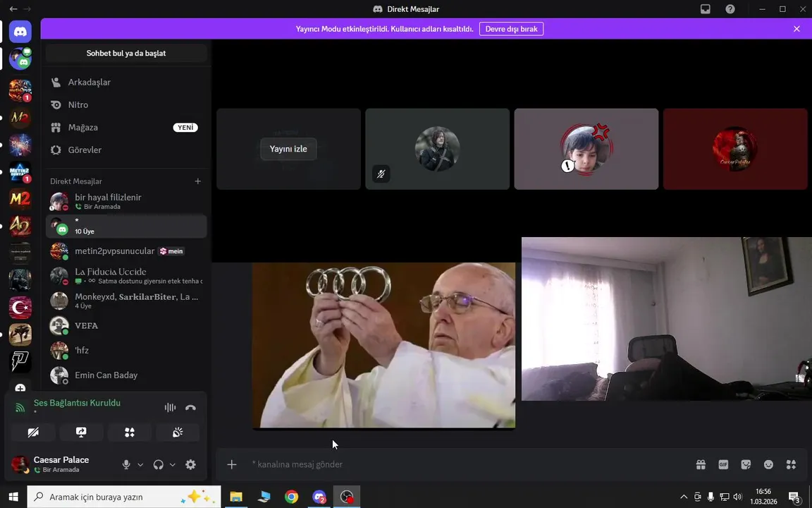
Task: Select the angry-emoji participant tile
Action: [x=586, y=149]
